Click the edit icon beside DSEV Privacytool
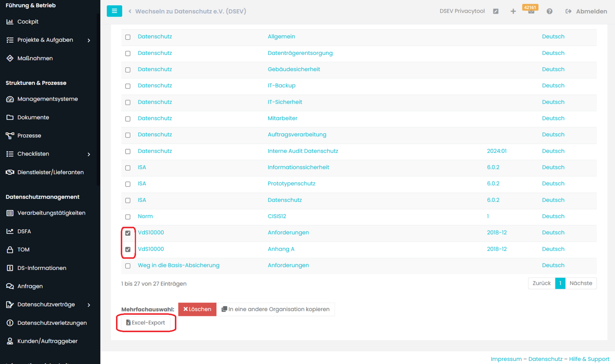Image resolution: width=615 pixels, height=364 pixels. click(496, 11)
